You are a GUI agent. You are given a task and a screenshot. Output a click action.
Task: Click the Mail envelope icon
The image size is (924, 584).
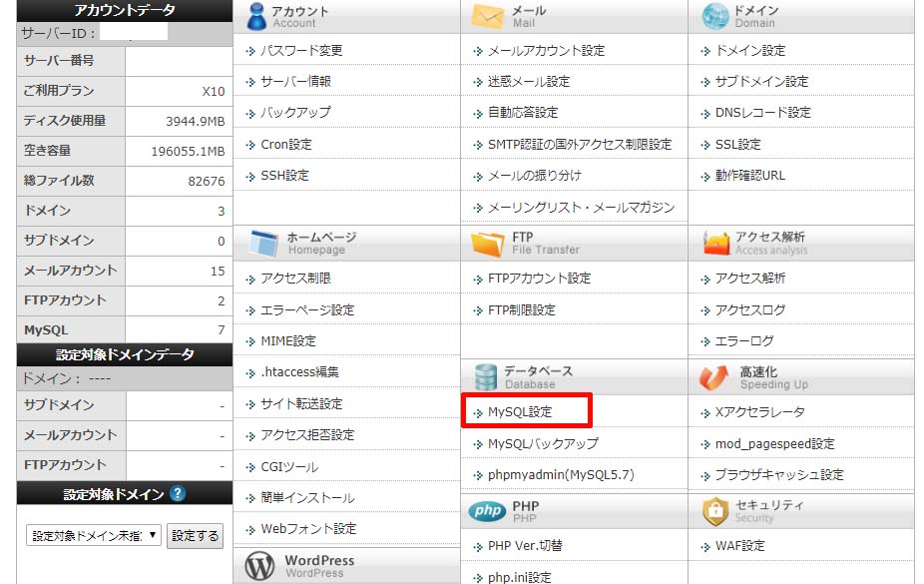click(488, 16)
